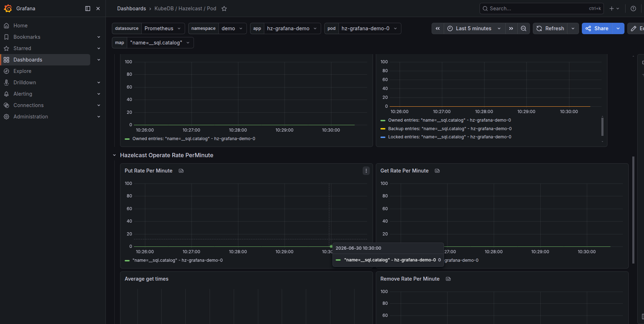Click the Put Rate Per Minute panel title
Screen dimensions: 644x324
148,171
